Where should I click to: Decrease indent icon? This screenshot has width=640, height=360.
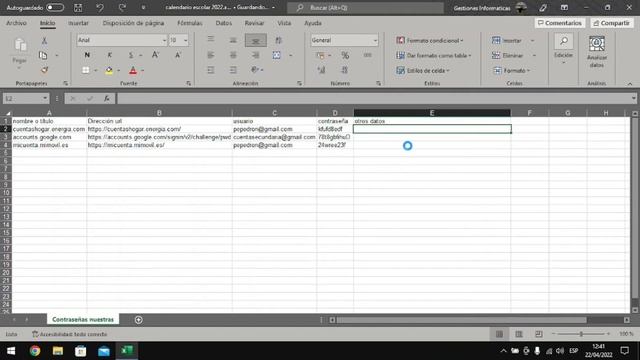click(x=211, y=70)
